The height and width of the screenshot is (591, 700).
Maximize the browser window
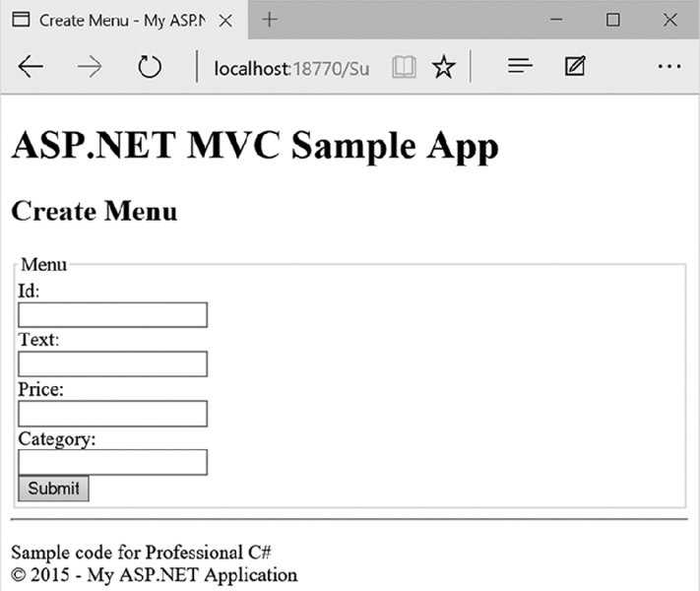[613, 20]
